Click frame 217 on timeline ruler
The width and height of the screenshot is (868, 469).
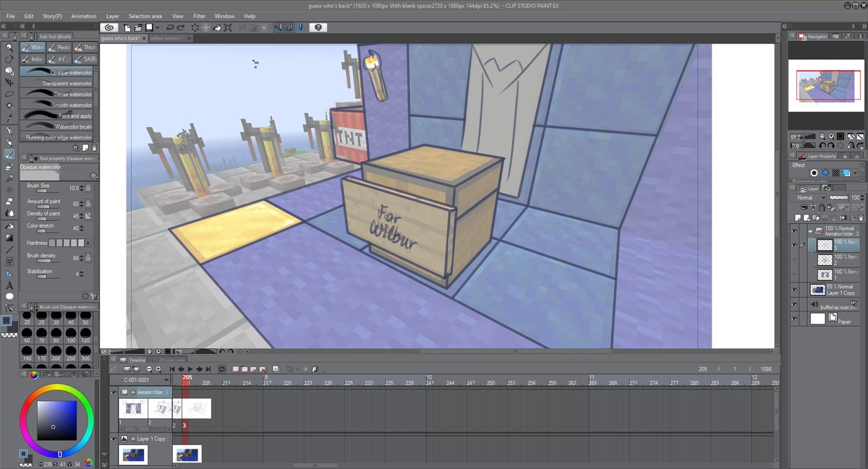click(268, 382)
